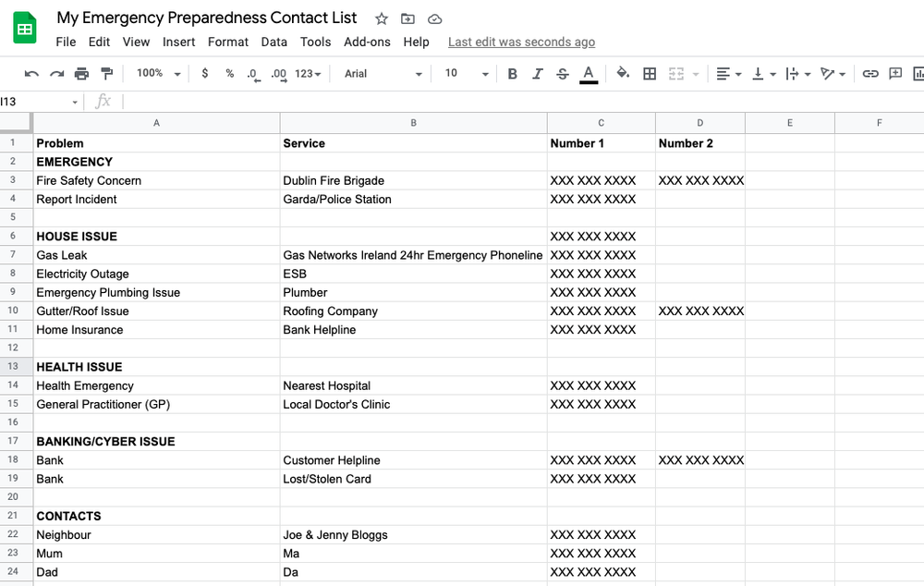Format as percent with % icon
The width and height of the screenshot is (924, 586).
(x=229, y=73)
